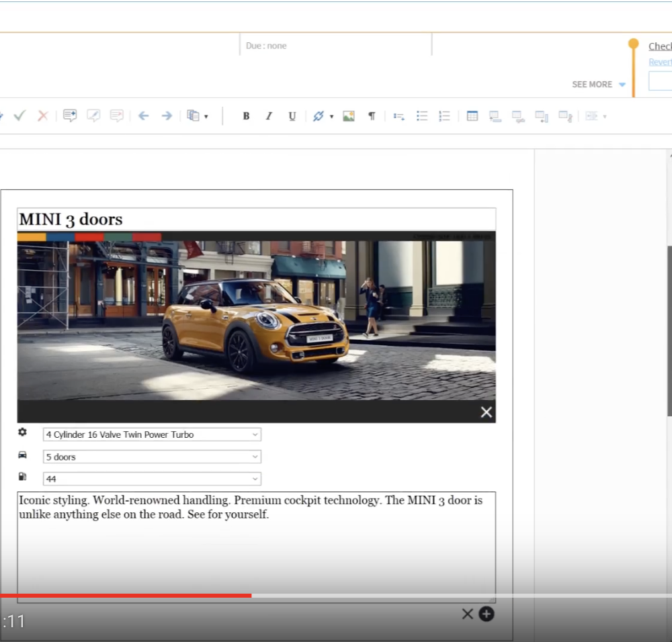Go to previous change with left arrow
Viewport: 672px width, 642px height.
[144, 116]
